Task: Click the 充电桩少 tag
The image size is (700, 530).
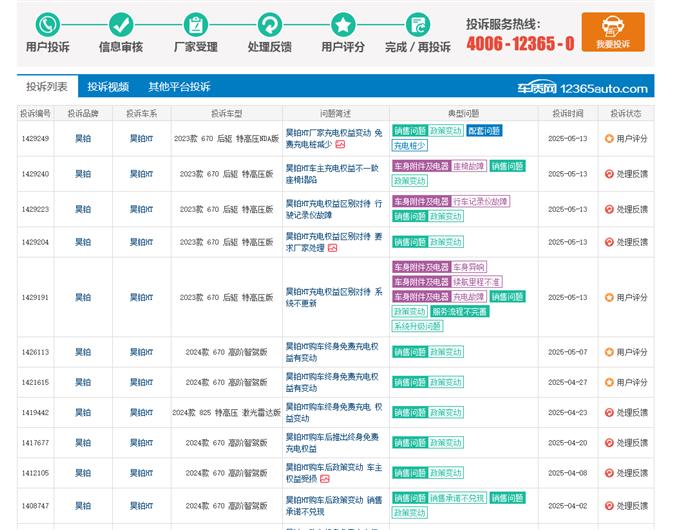Action: [x=410, y=145]
